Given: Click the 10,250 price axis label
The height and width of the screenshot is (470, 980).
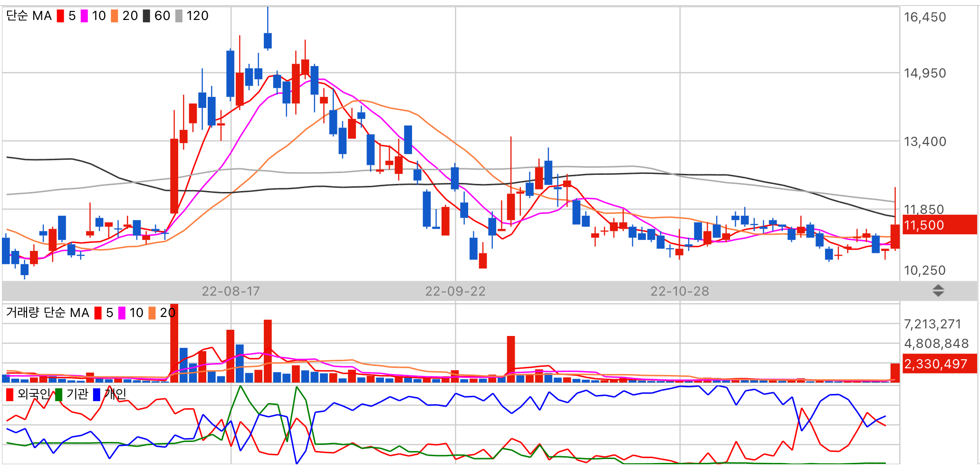Looking at the screenshot, I should click(x=925, y=270).
